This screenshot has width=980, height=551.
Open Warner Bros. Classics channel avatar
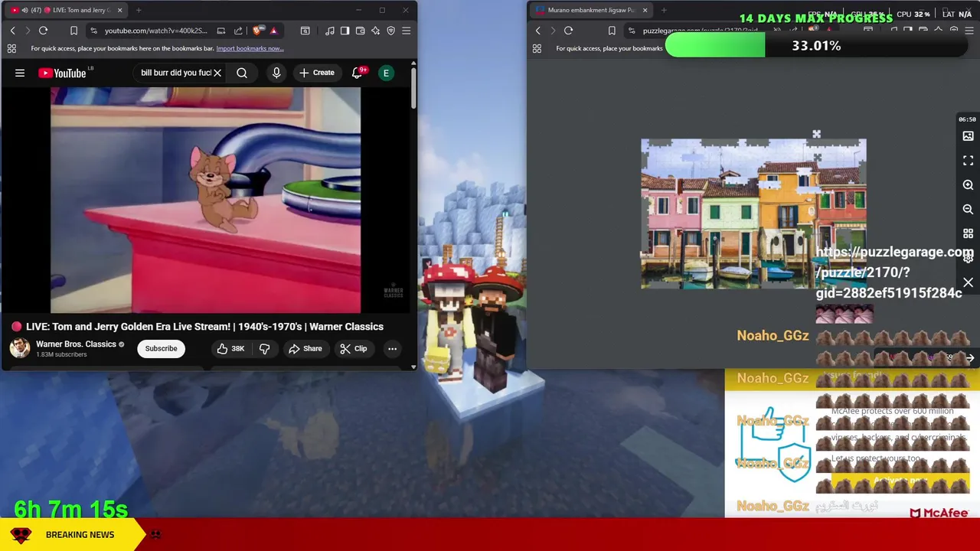(x=20, y=348)
